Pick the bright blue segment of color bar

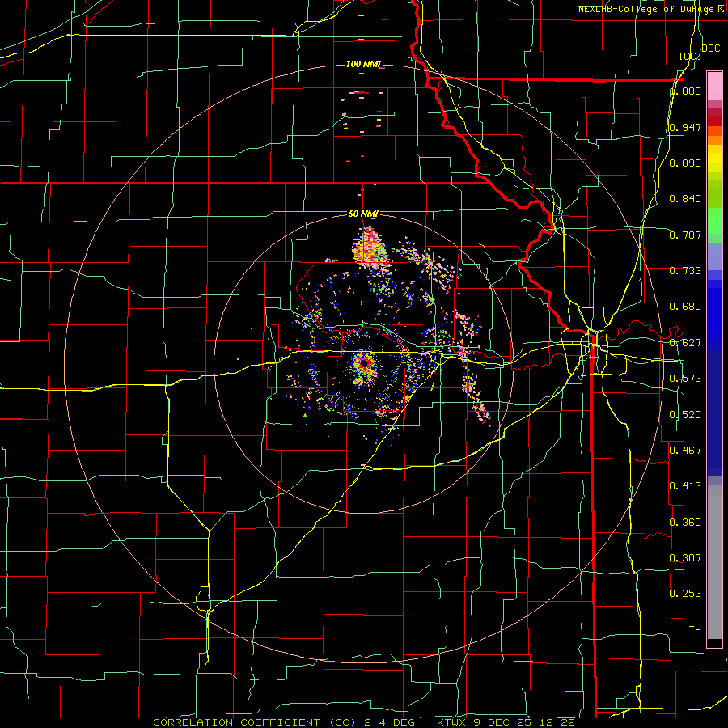(x=714, y=315)
